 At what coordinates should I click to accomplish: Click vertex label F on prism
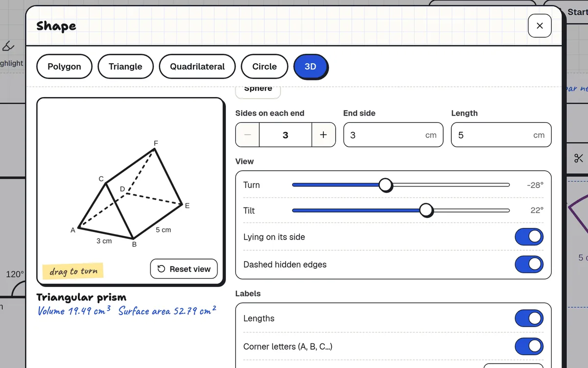[x=156, y=143]
